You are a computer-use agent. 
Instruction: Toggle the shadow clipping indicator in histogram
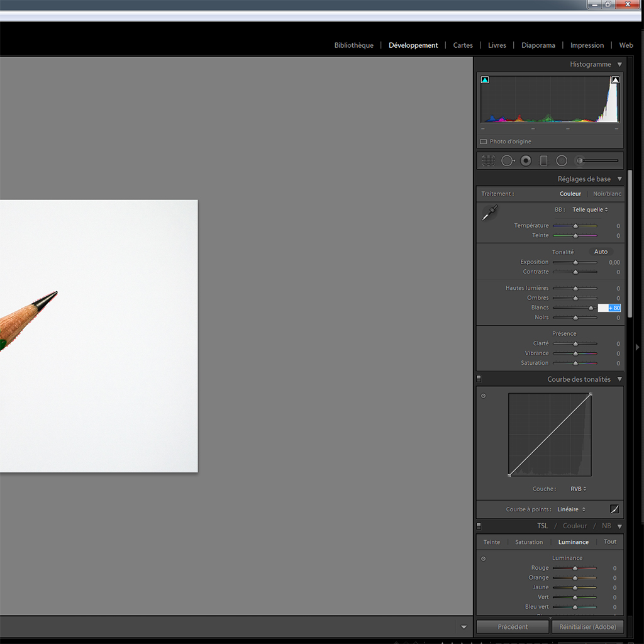click(485, 80)
